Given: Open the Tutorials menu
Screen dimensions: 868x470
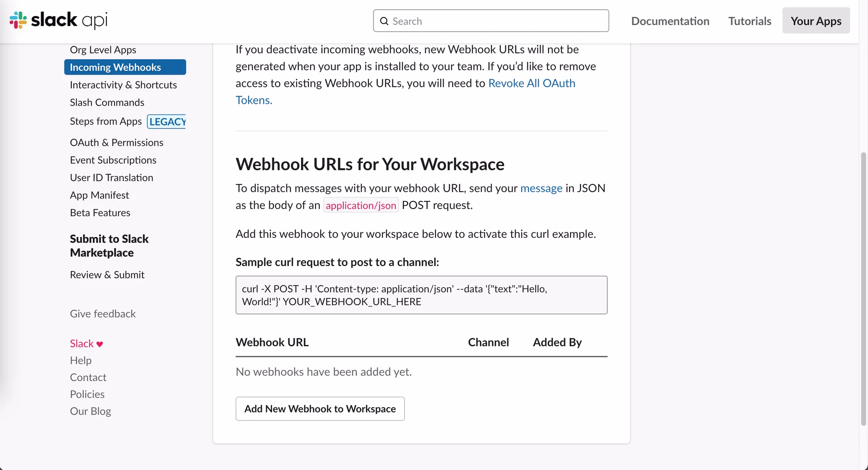Looking at the screenshot, I should point(749,21).
